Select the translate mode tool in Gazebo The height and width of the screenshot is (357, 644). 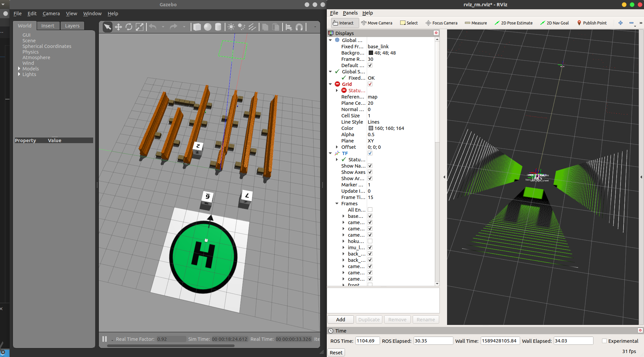[118, 27]
